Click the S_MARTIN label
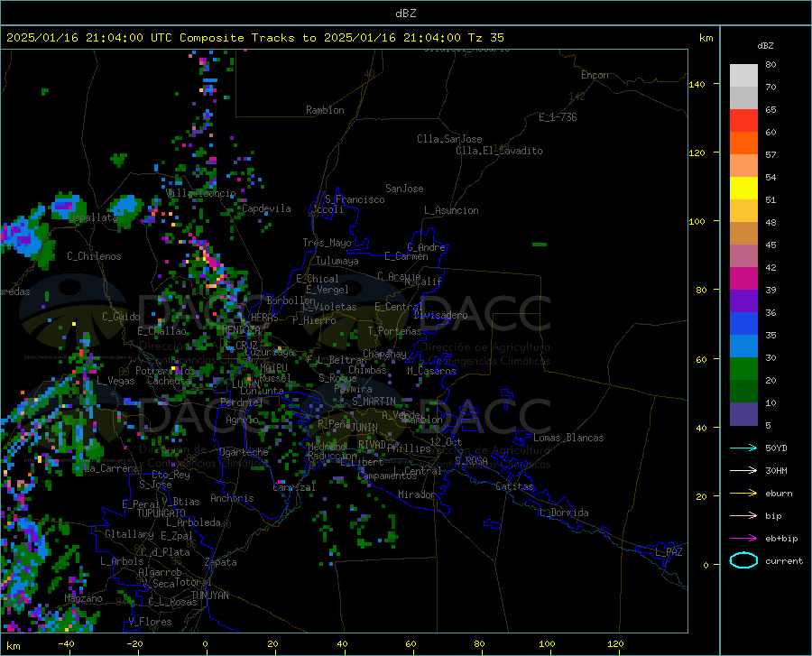Viewport: 812px width, 656px height. [374, 402]
